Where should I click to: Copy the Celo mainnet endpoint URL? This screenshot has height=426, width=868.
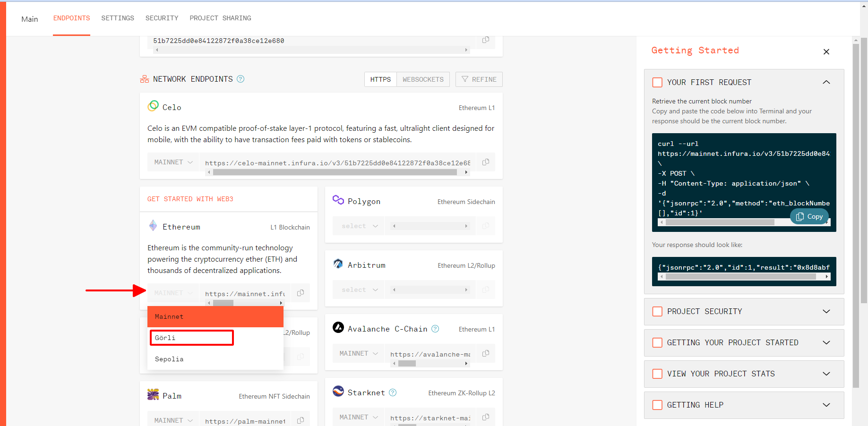pyautogui.click(x=485, y=162)
